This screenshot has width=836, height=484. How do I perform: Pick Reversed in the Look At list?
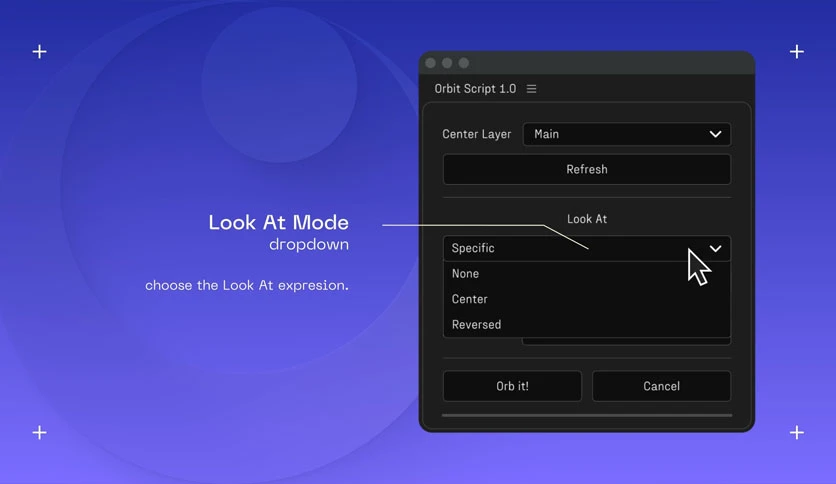586,324
